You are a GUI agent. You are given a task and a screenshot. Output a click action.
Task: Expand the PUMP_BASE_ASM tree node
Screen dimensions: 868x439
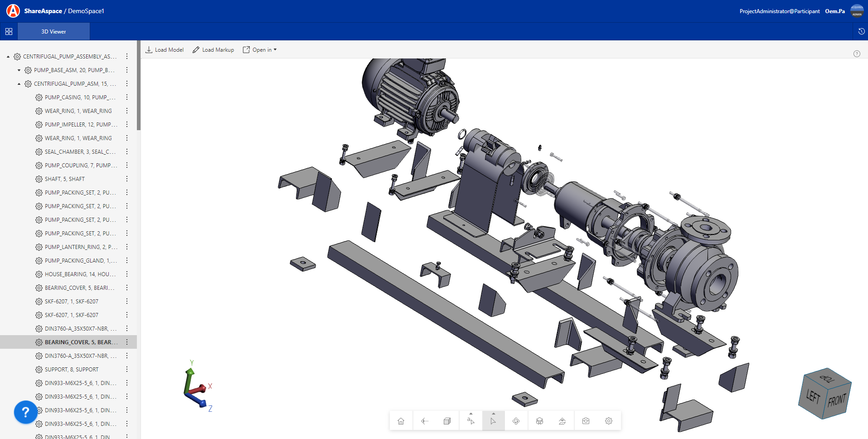click(19, 70)
